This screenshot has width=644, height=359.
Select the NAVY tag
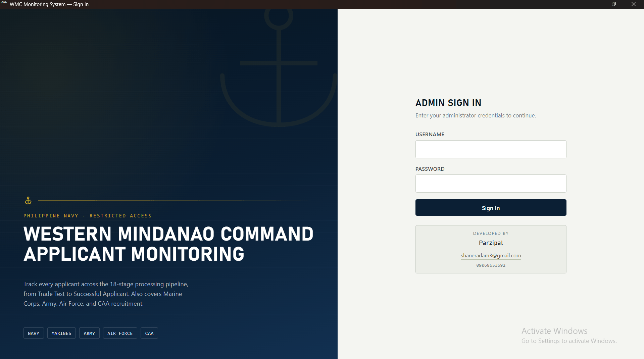[x=34, y=333]
